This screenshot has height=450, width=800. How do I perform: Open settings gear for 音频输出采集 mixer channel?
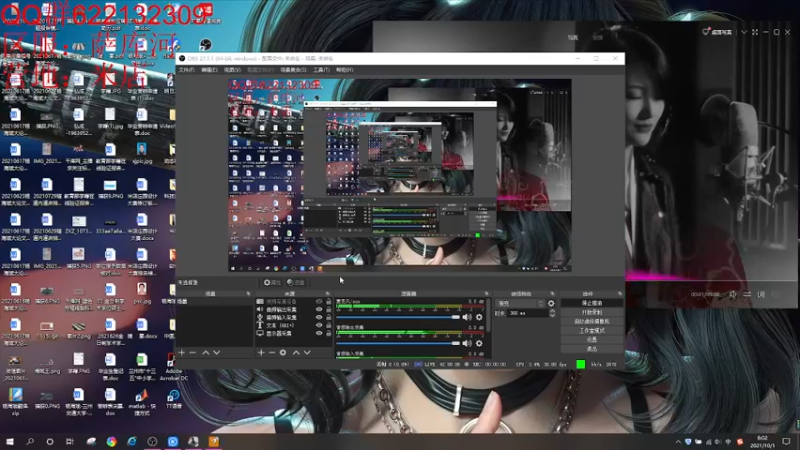point(479,343)
